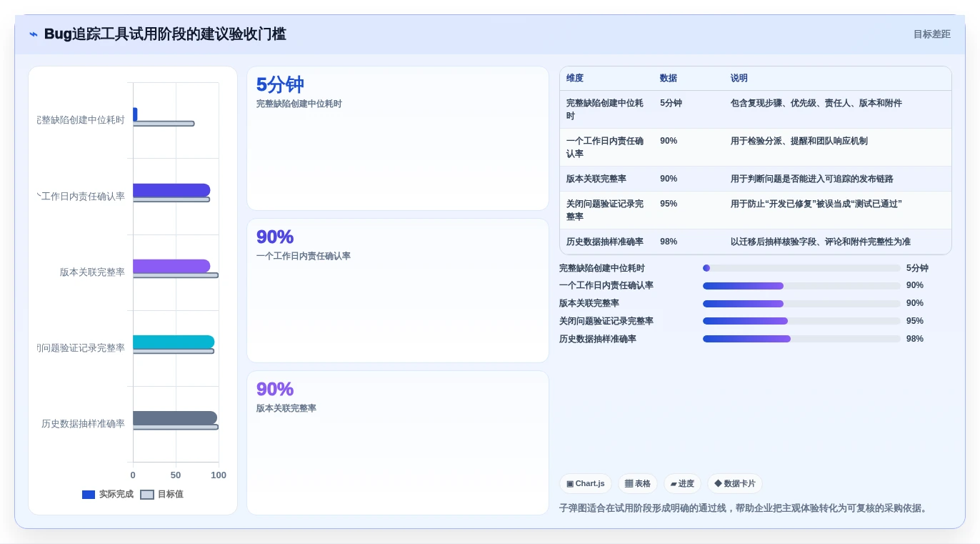Click the table cell 用于判断问题是否能进入可追踪的发布链路

(x=812, y=179)
